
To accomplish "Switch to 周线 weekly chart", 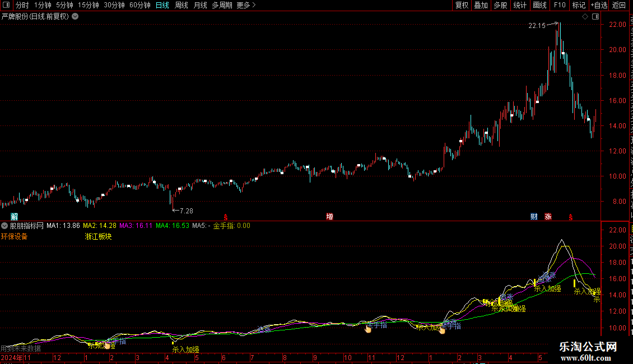I will click(x=181, y=5).
